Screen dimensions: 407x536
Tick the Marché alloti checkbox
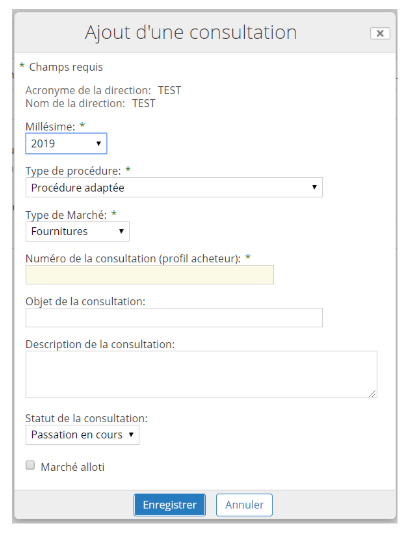coord(30,465)
